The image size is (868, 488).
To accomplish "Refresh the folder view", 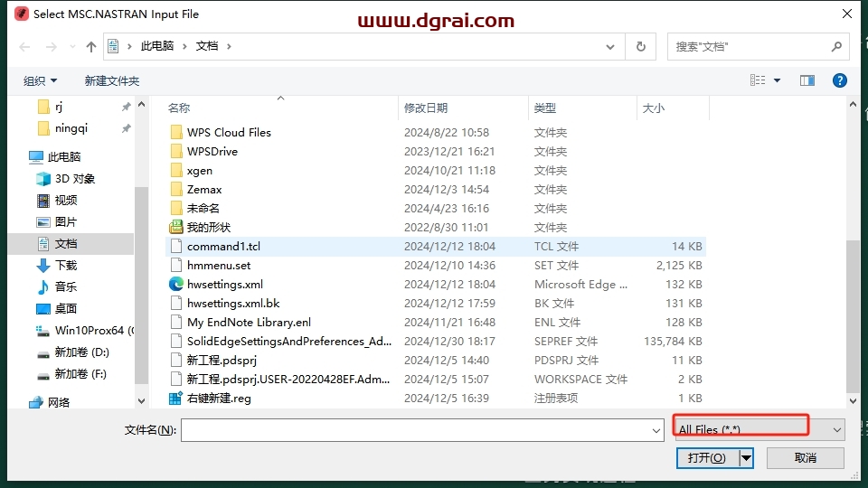I will (x=640, y=46).
